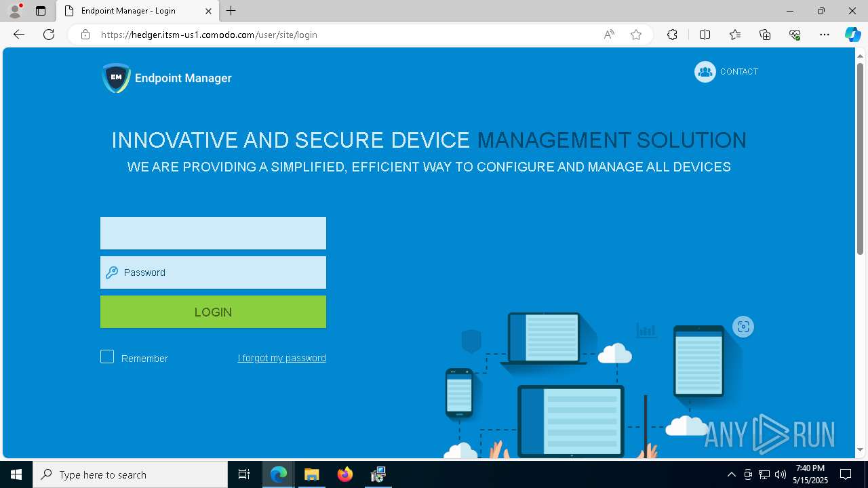Open Browser essentials heart icon

coord(795,35)
